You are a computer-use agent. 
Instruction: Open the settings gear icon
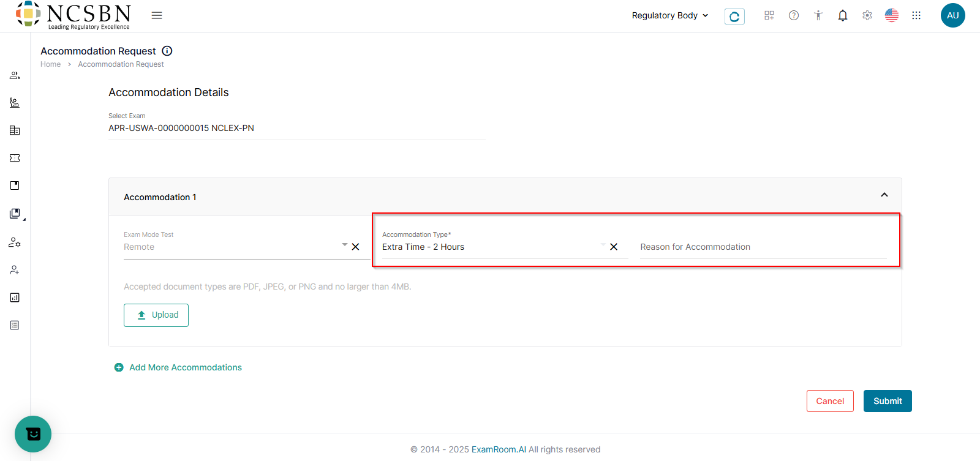(x=867, y=15)
